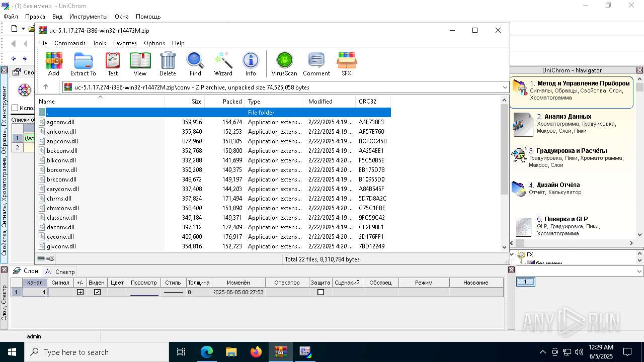This screenshot has height=362, width=644.
Task: Close the left properties side panel
Action: pyautogui.click(x=4, y=70)
